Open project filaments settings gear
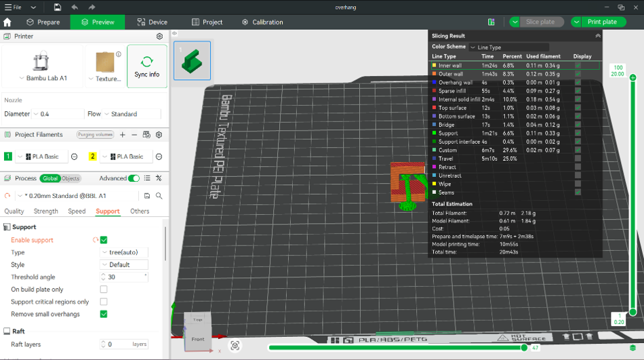The height and width of the screenshot is (360, 644). (x=159, y=135)
